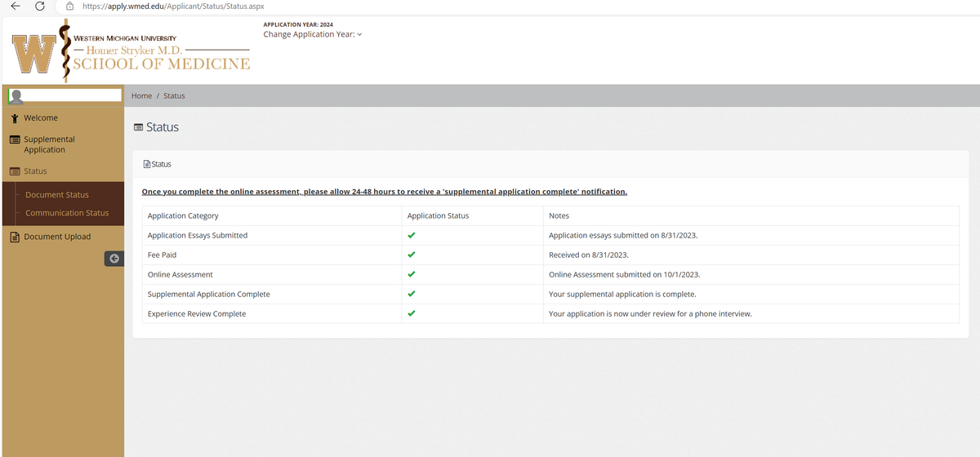
Task: Click note 'Online Assessment submitted on 10/1/2023.'
Action: (624, 275)
